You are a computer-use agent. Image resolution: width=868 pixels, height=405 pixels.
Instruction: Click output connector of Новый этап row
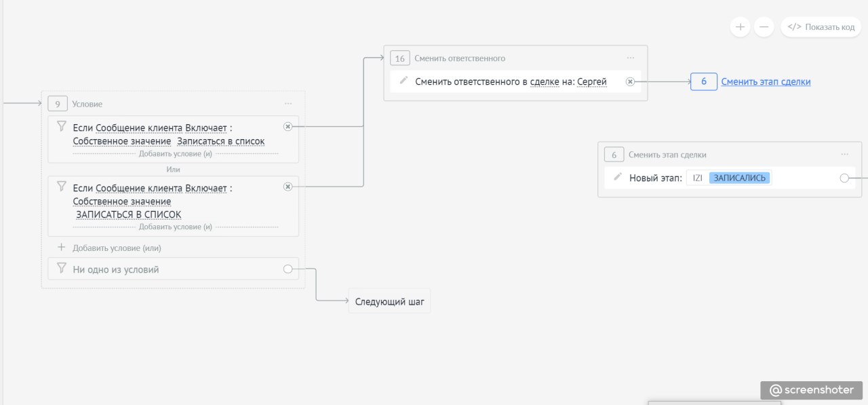click(x=844, y=178)
